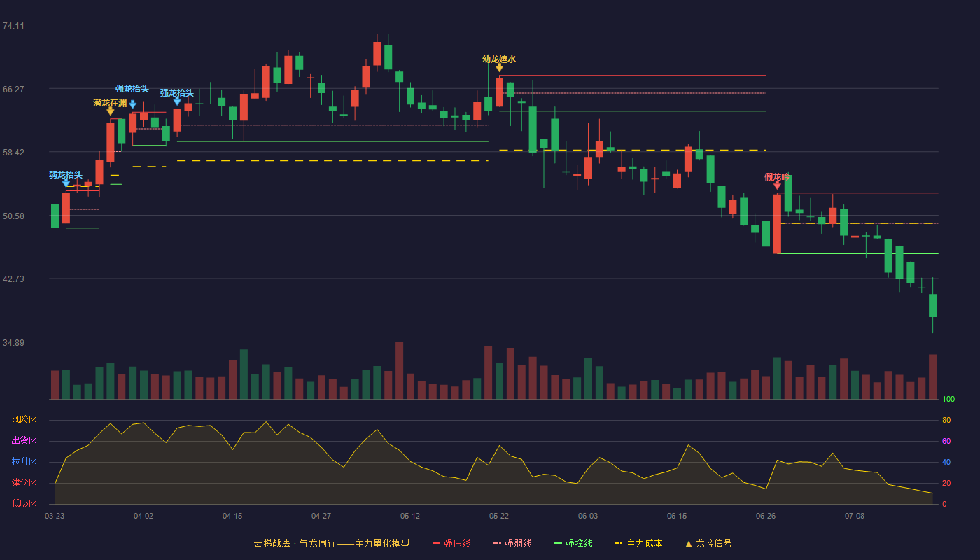Screen dimensions: 980x560
Task: Click the 74.11 price axis label
Action: pyautogui.click(x=13, y=26)
